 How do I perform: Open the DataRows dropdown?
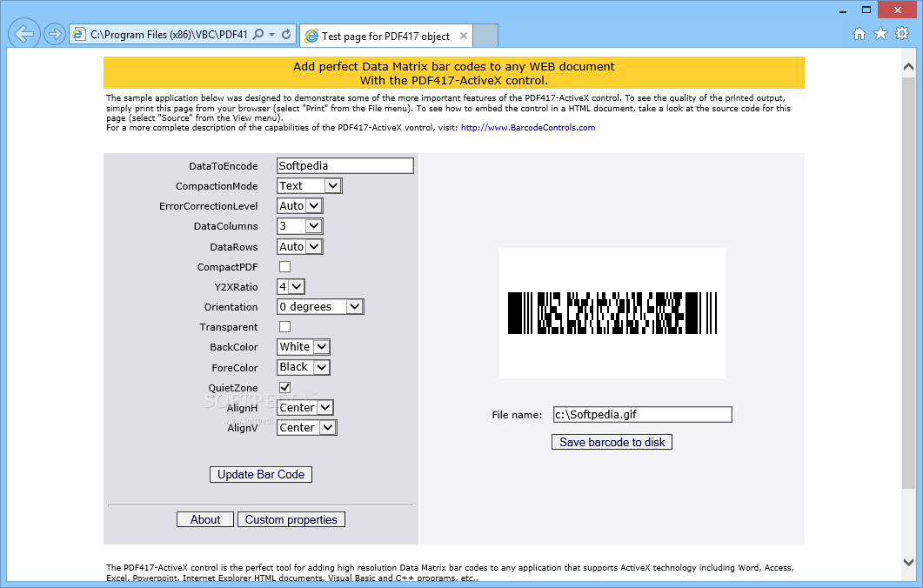(x=299, y=247)
